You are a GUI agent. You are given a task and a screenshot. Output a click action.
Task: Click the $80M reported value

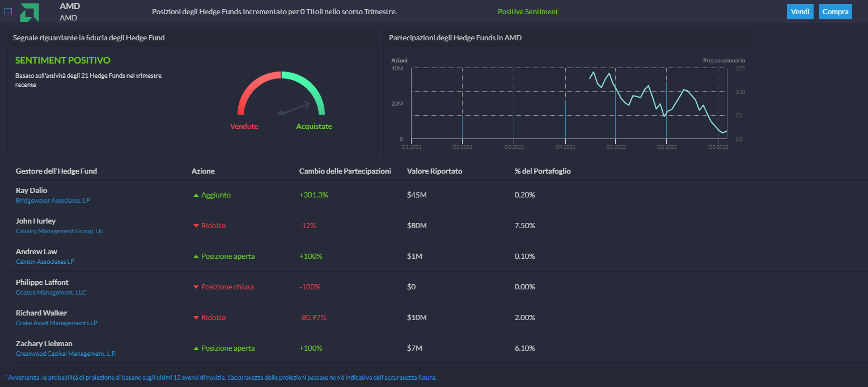point(417,225)
